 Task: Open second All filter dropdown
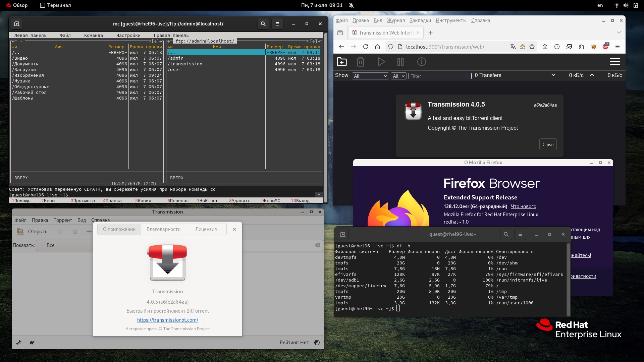pos(398,76)
